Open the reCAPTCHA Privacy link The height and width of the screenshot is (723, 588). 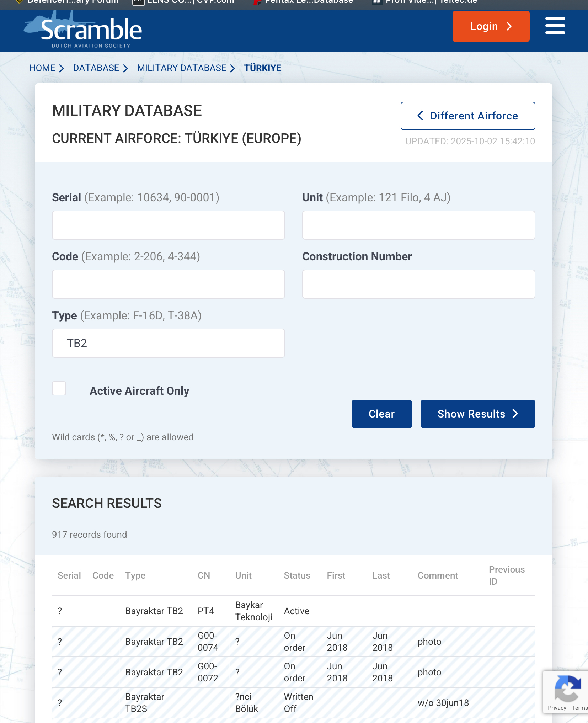557,708
